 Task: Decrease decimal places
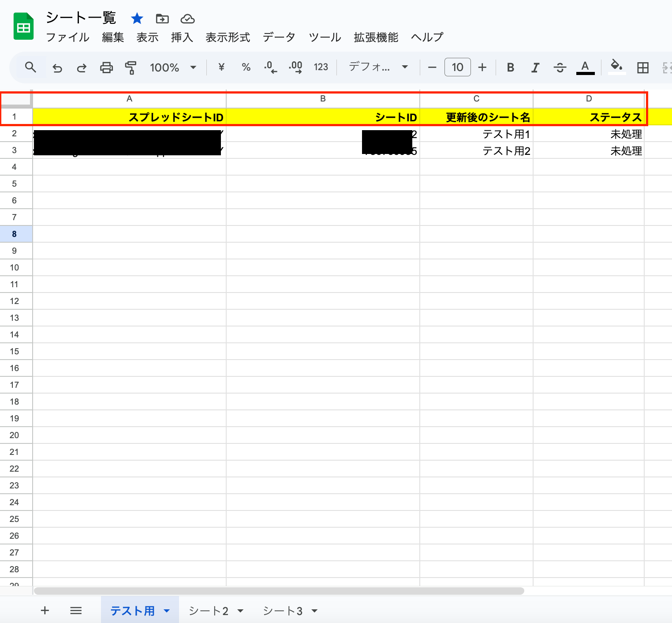tap(271, 67)
